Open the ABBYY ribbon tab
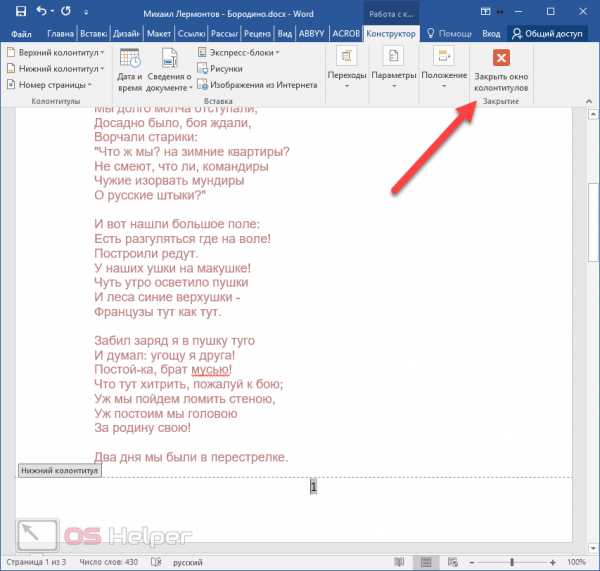 [x=311, y=34]
